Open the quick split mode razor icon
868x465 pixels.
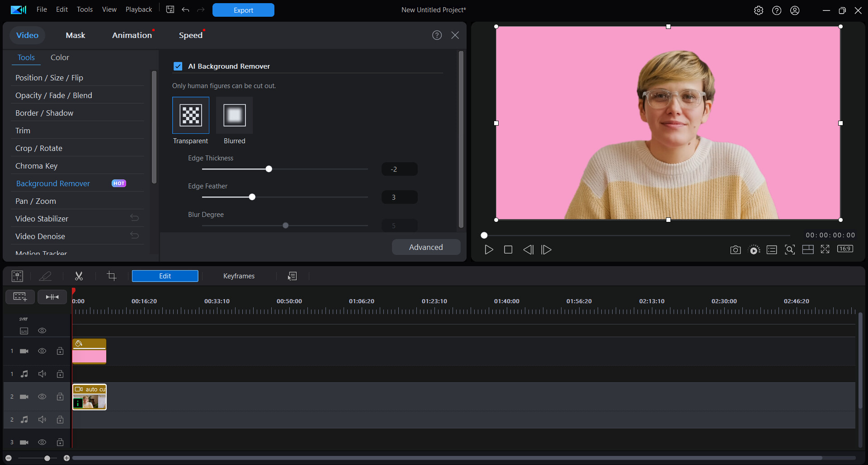coord(46,276)
